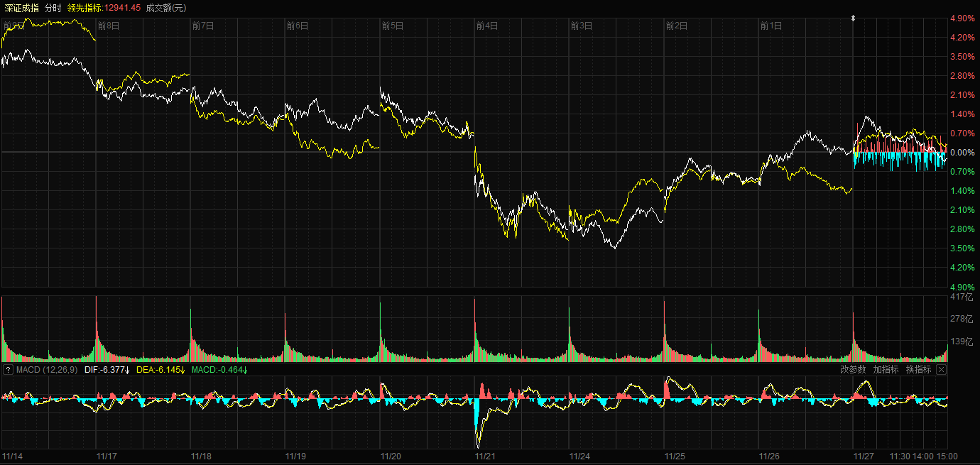
Task: Click the MACD help question mark icon
Action: pyautogui.click(x=9, y=370)
